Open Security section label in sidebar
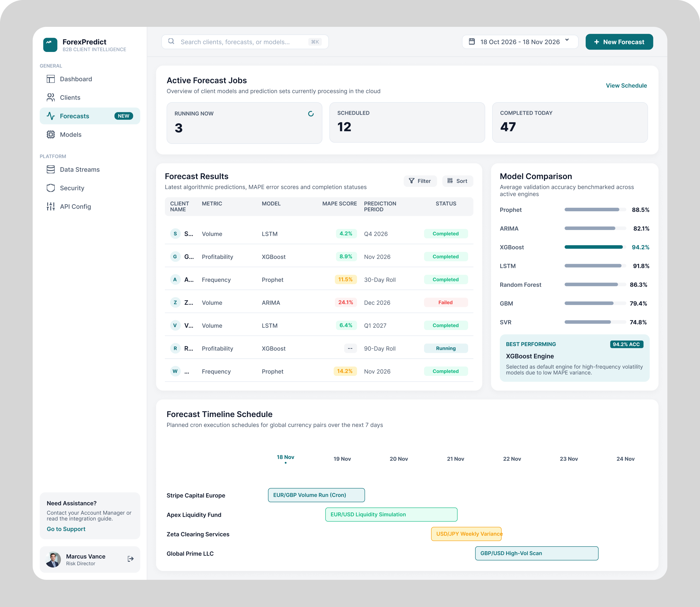700x607 pixels. 72,188
